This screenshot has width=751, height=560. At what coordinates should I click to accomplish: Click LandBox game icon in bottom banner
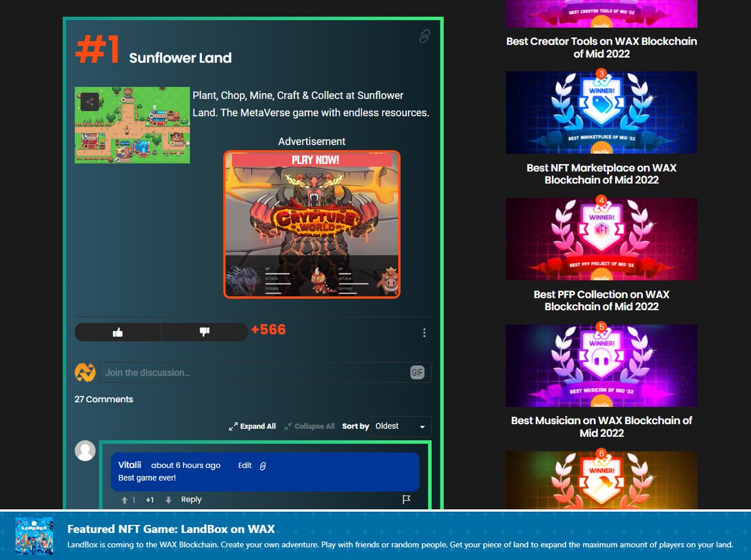tap(34, 535)
